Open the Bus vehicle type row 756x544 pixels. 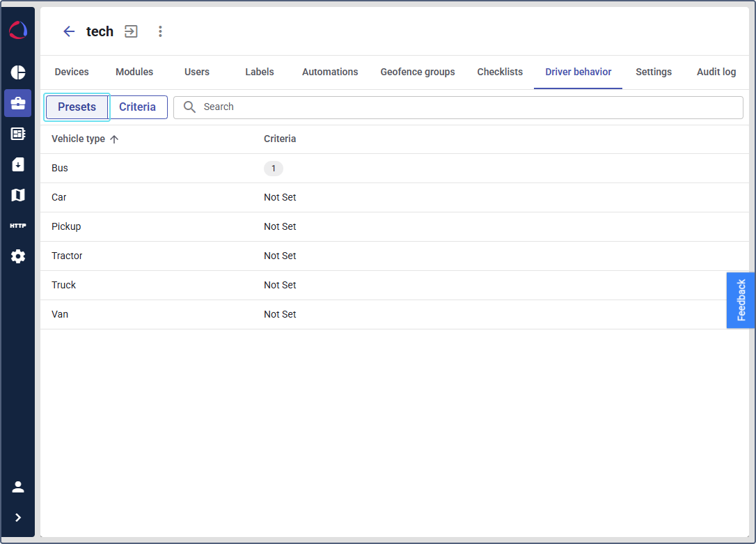(x=60, y=169)
